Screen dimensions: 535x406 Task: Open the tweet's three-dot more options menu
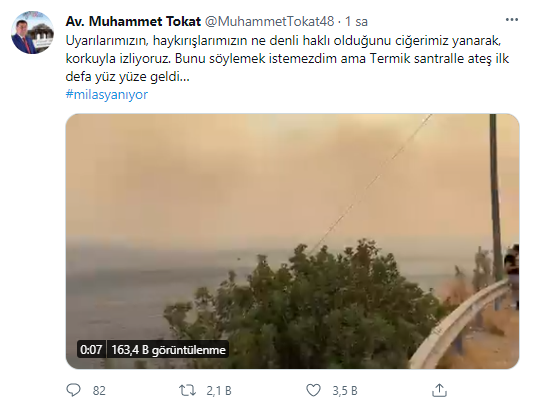coord(511,20)
